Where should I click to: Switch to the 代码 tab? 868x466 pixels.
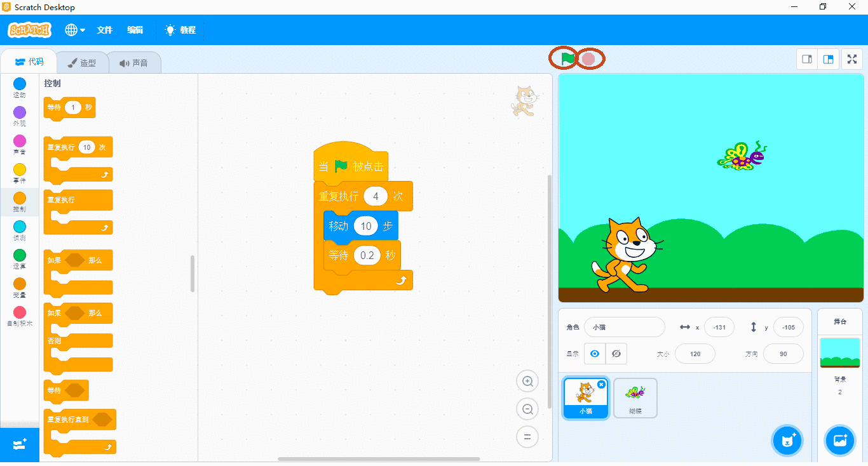tap(29, 62)
